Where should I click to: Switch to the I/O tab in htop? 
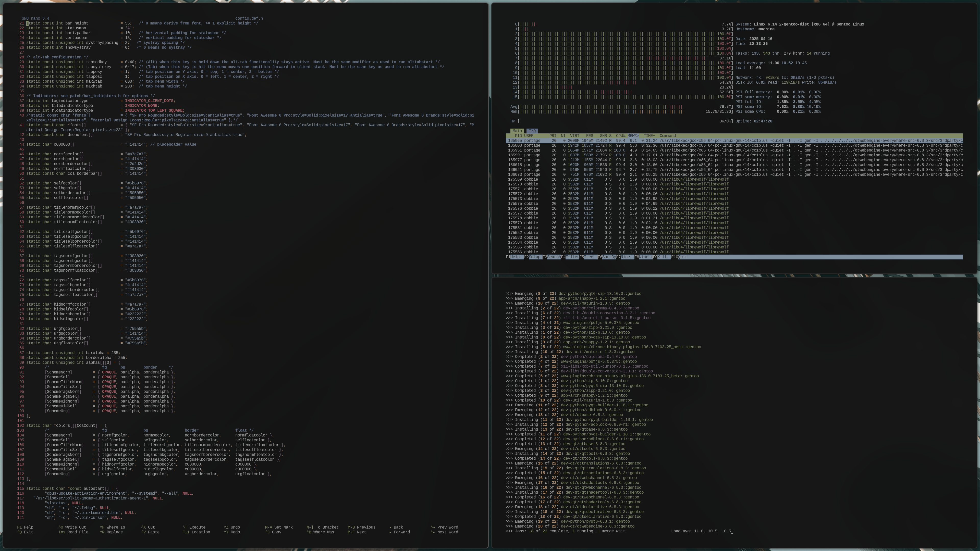(x=532, y=131)
